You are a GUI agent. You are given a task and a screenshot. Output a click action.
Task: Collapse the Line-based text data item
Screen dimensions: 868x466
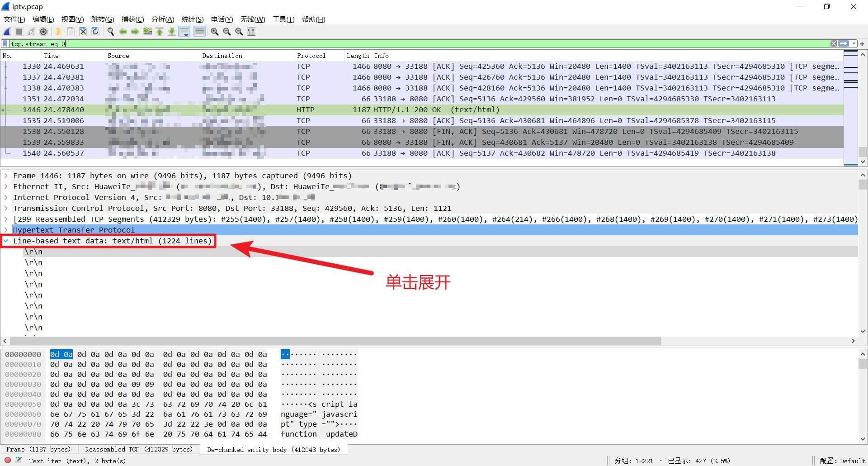pos(6,241)
